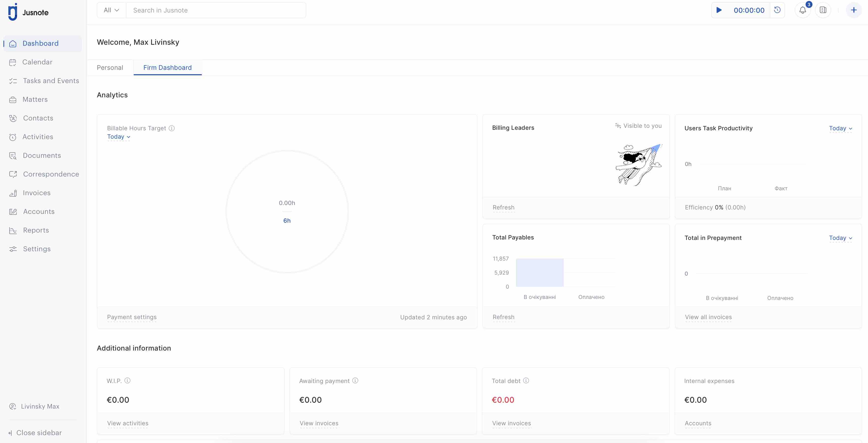
Task: Open the timer history icon
Action: 777,10
